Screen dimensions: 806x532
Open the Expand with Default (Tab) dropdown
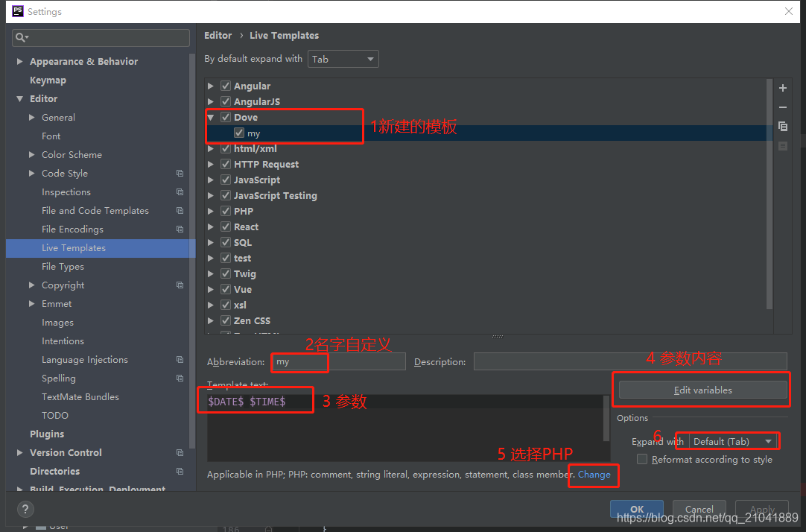coord(732,441)
